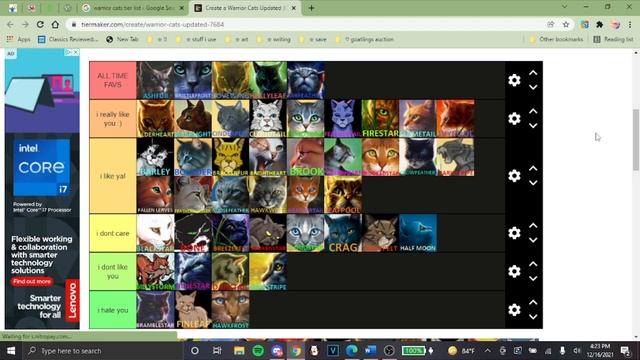Open File Explorer from the taskbar
Image resolution: width=640 pixels, height=360 pixels.
[x=239, y=351]
